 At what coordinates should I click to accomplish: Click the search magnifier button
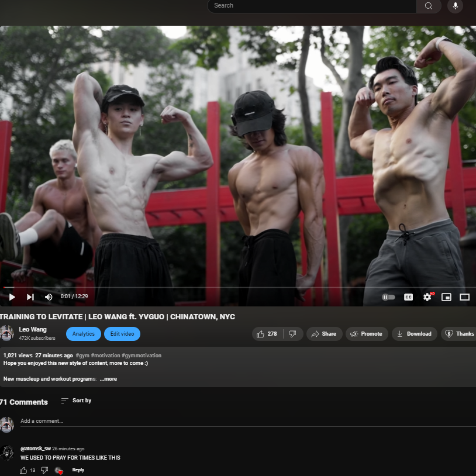(429, 6)
